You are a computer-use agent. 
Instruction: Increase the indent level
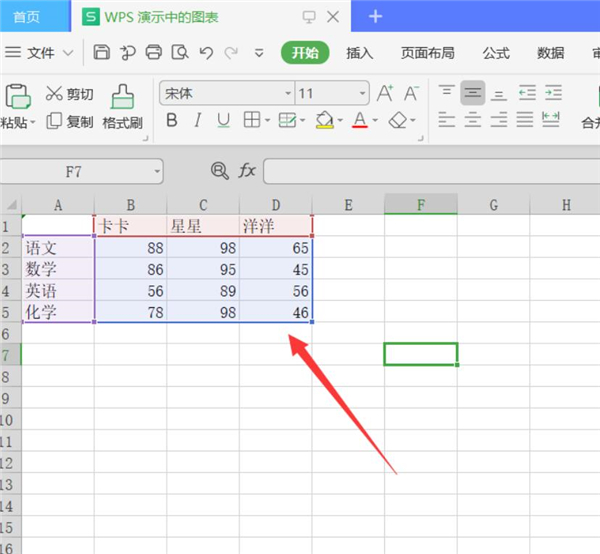(553, 93)
